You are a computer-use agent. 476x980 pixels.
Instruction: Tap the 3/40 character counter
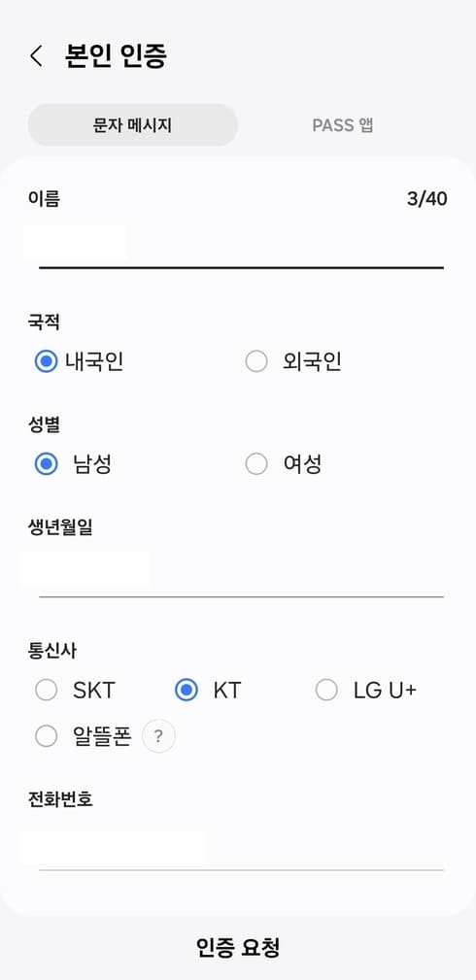click(x=426, y=199)
